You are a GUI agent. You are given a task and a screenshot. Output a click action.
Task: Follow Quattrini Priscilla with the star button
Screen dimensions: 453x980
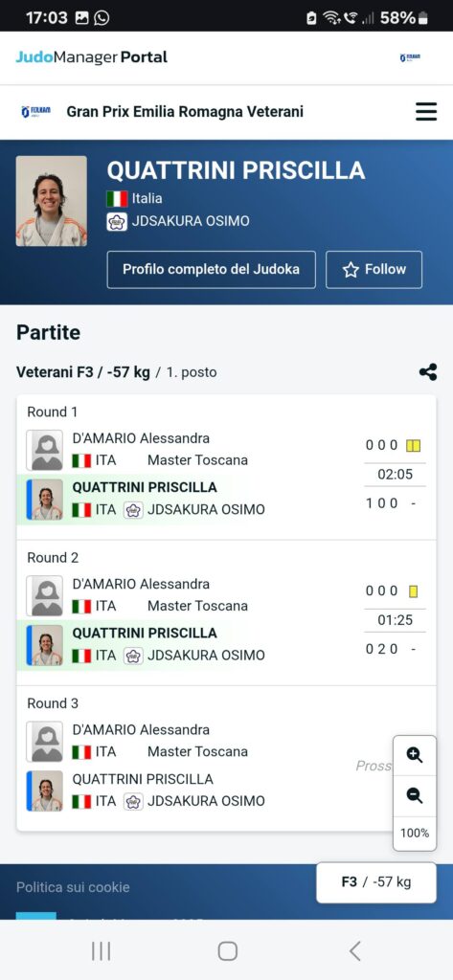click(374, 269)
